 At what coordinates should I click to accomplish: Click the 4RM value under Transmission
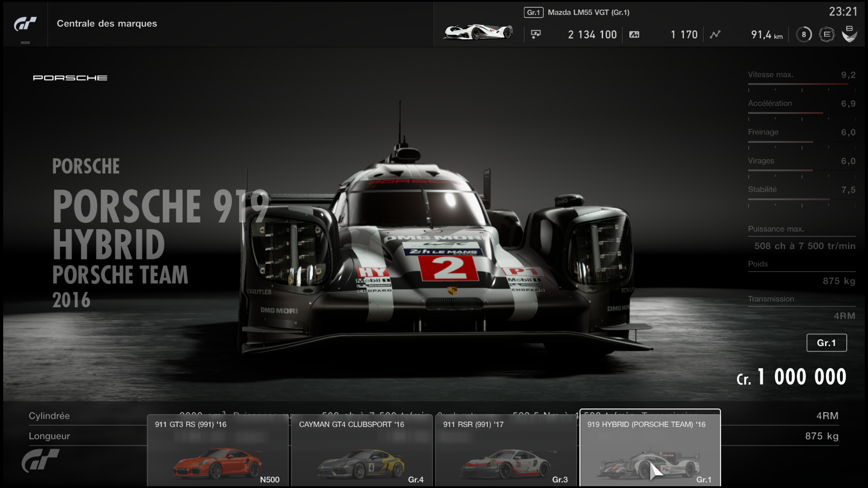point(844,316)
